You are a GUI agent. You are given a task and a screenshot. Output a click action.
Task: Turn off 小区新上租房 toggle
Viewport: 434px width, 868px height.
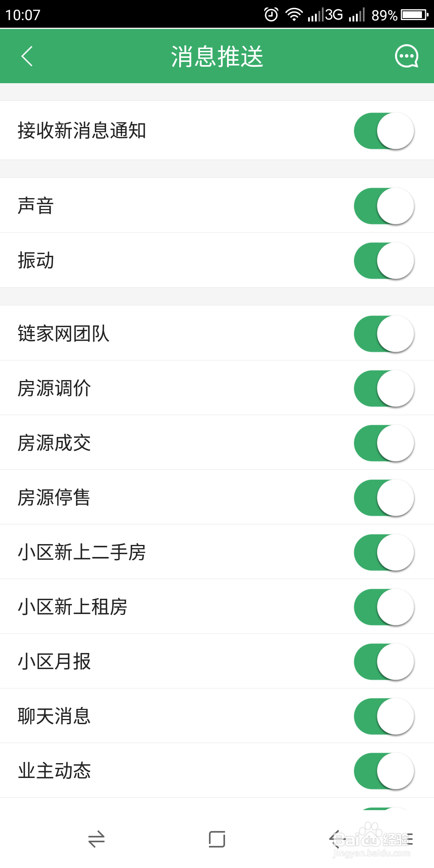tap(384, 607)
